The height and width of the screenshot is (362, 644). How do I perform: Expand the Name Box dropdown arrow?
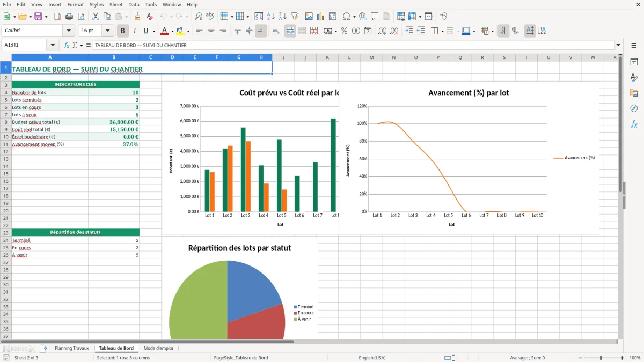(x=52, y=46)
